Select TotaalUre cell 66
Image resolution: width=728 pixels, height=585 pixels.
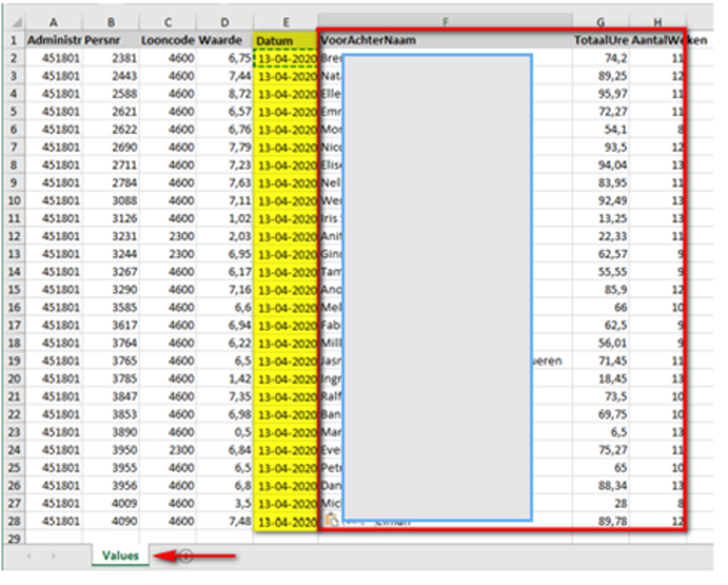pyautogui.click(x=601, y=308)
